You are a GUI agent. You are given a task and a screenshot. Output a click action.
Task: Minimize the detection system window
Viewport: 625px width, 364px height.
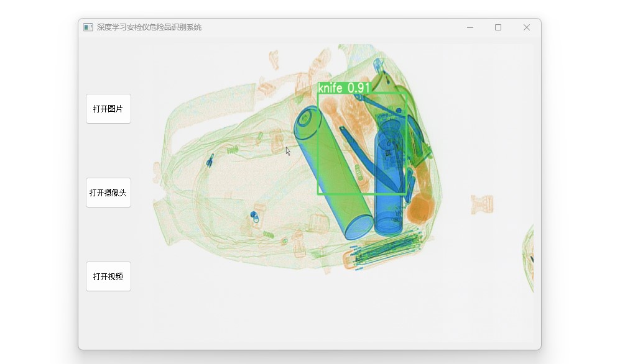(x=470, y=27)
